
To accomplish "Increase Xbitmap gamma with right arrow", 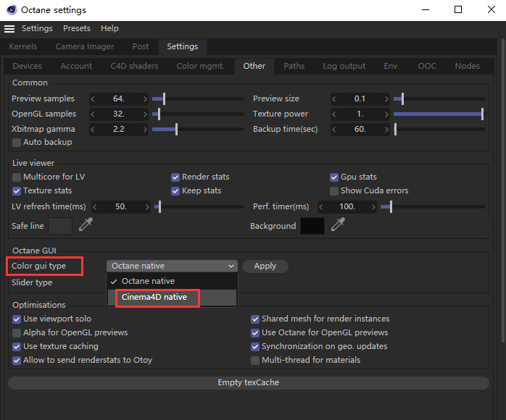I will click(145, 129).
